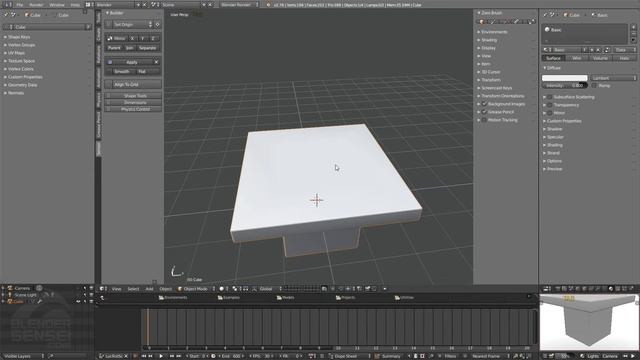Expand the Texture Space panel
This screenshot has height=360, width=640.
click(21, 61)
